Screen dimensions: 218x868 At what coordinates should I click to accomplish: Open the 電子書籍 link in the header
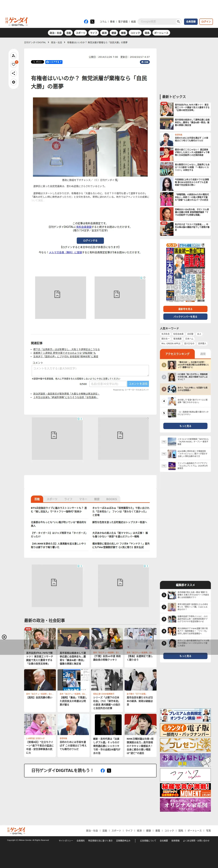point(123,22)
